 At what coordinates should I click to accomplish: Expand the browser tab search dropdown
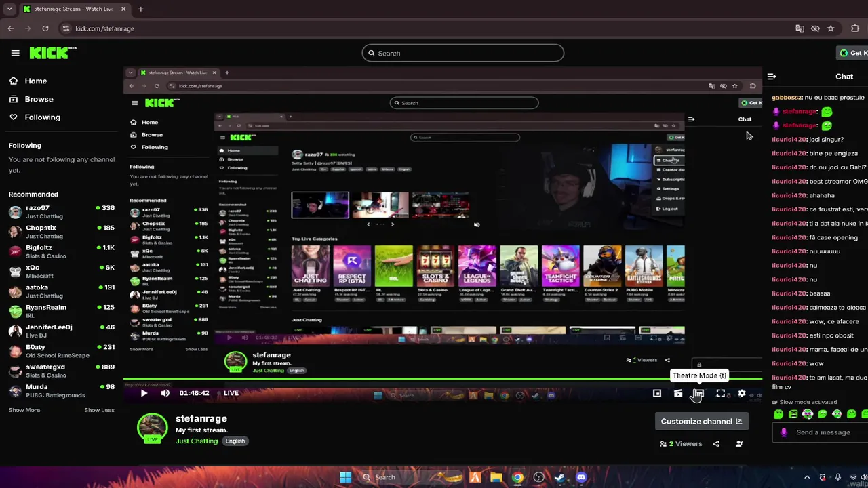(9, 9)
